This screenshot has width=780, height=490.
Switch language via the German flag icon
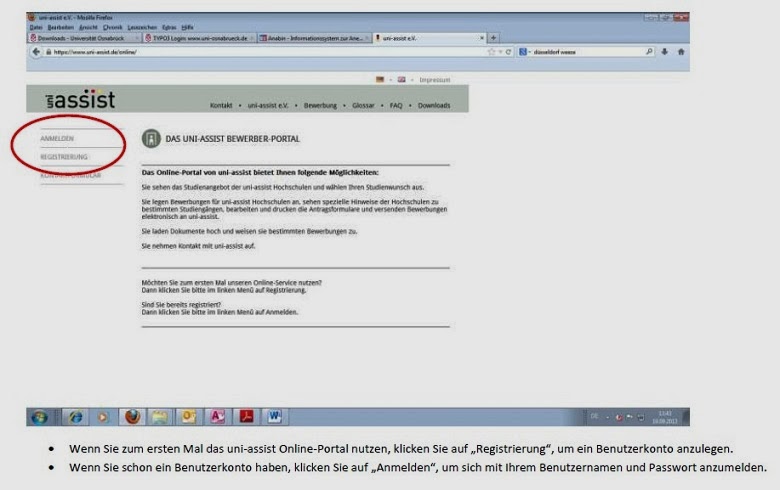380,80
